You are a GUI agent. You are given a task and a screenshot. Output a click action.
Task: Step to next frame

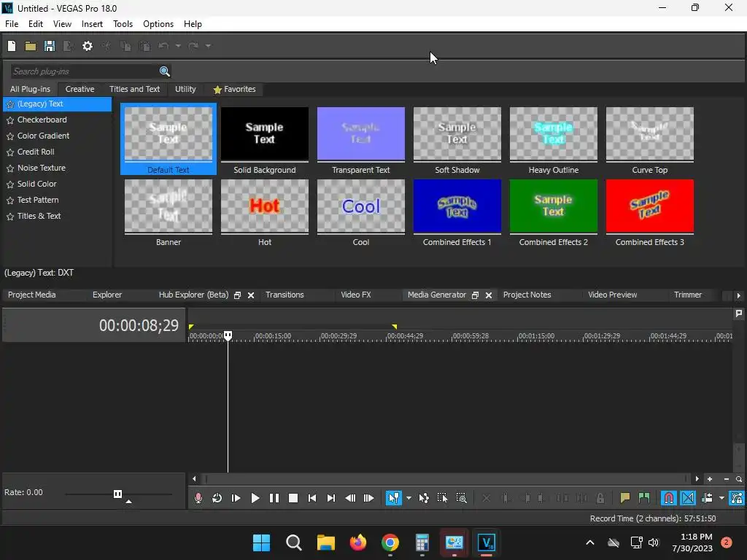pyautogui.click(x=368, y=498)
